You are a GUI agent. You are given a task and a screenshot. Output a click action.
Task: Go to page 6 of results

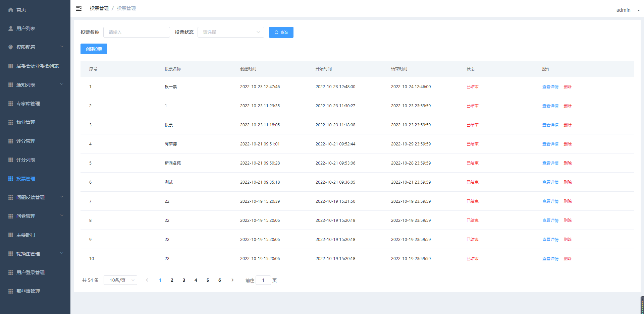click(220, 280)
